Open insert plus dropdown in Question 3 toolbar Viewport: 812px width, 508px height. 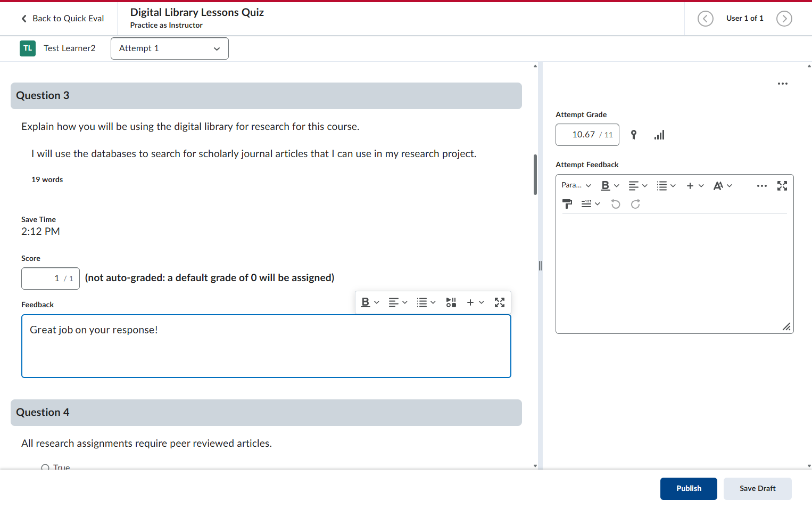[475, 302]
